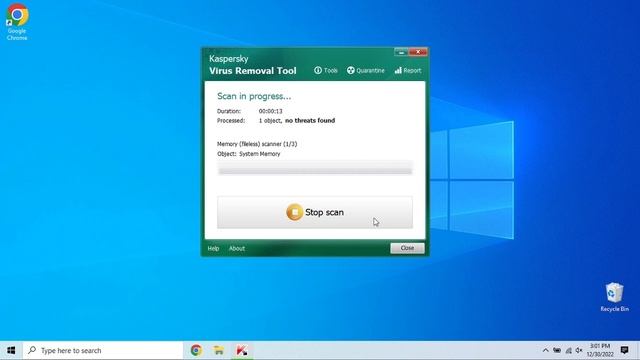Select the Google Chrome desktop shortcut
The height and width of the screenshot is (360, 640).
(x=17, y=22)
